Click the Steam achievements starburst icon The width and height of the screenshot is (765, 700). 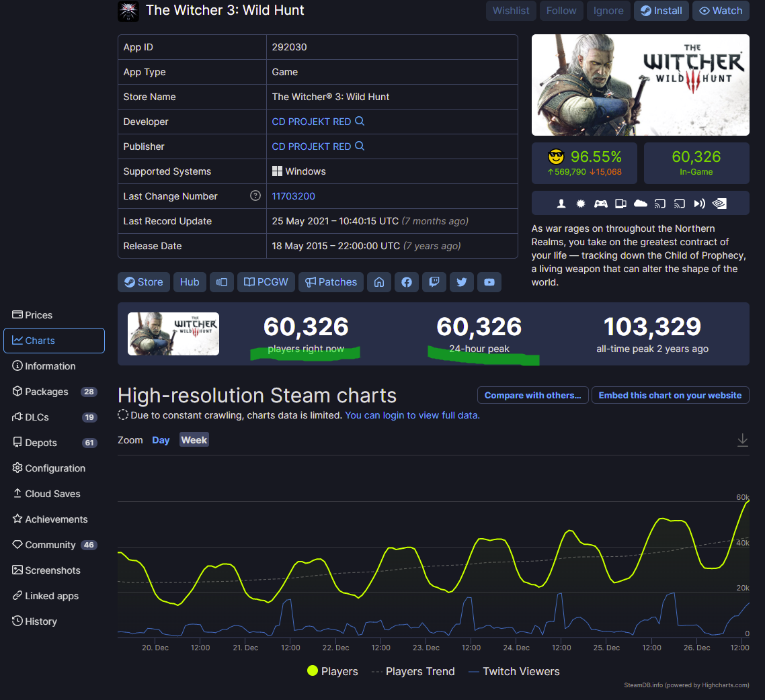click(x=581, y=204)
